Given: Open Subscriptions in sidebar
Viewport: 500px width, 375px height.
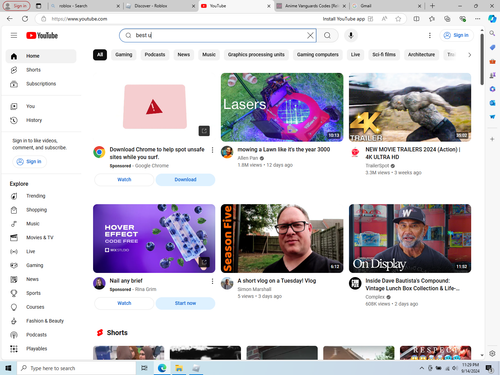Looking at the screenshot, I should [41, 84].
